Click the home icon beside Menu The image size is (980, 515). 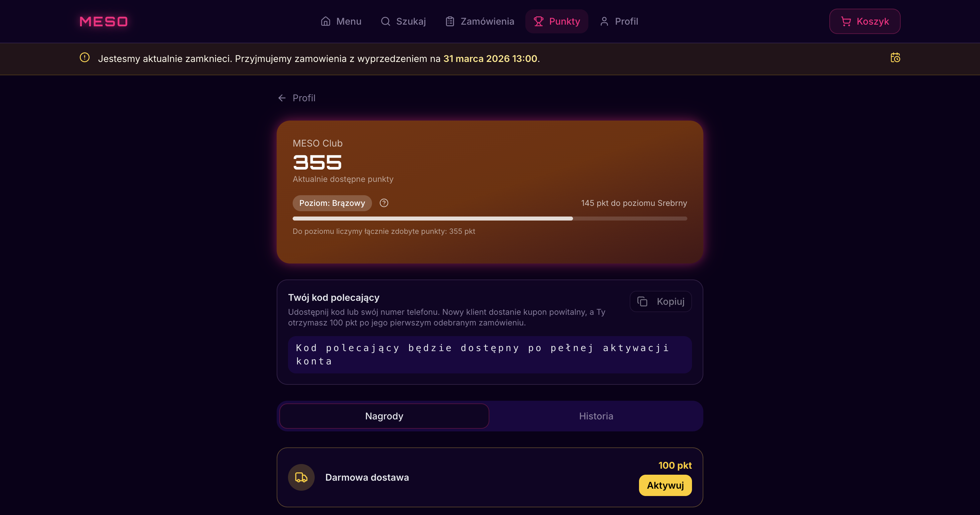click(x=325, y=21)
